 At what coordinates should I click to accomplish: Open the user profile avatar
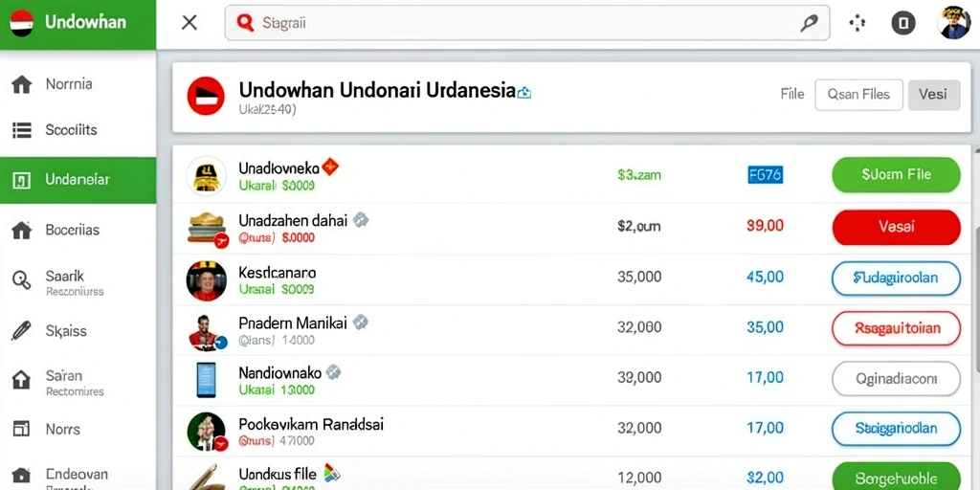point(954,23)
